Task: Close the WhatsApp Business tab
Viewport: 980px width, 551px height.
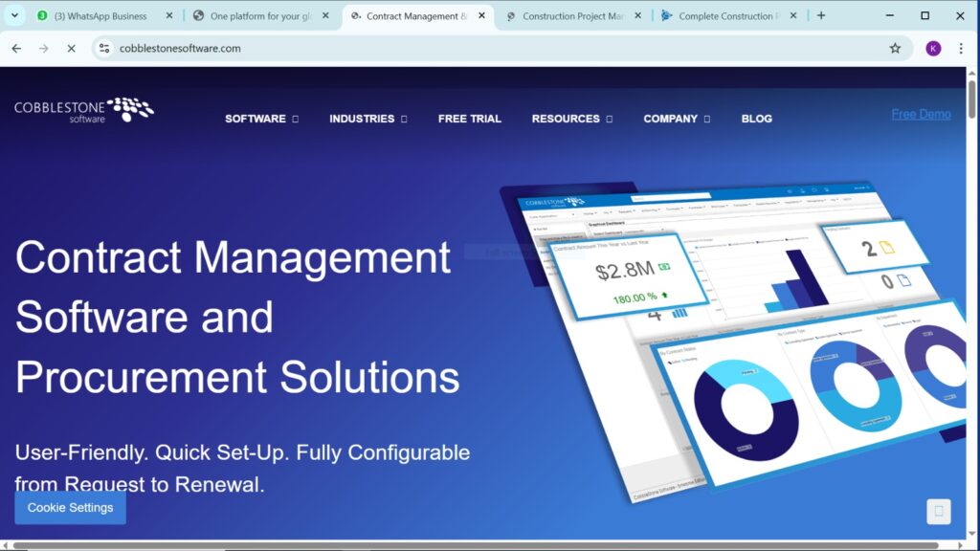Action: click(x=168, y=15)
